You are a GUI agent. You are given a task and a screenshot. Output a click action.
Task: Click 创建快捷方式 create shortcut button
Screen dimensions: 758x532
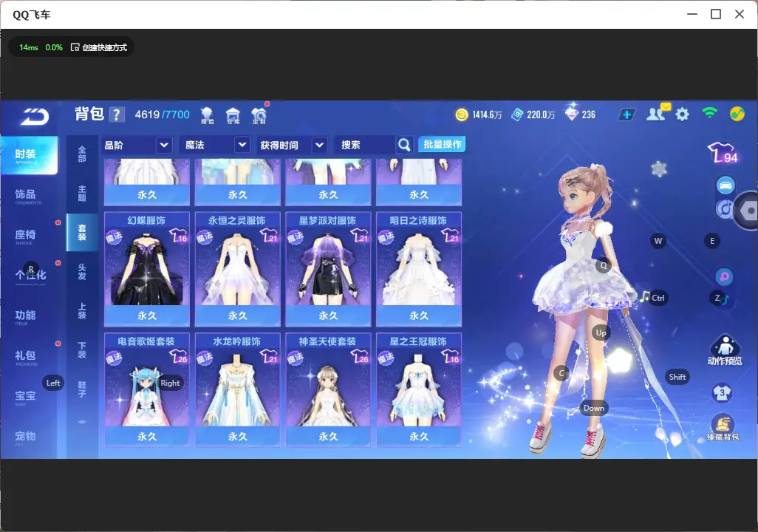99,47
